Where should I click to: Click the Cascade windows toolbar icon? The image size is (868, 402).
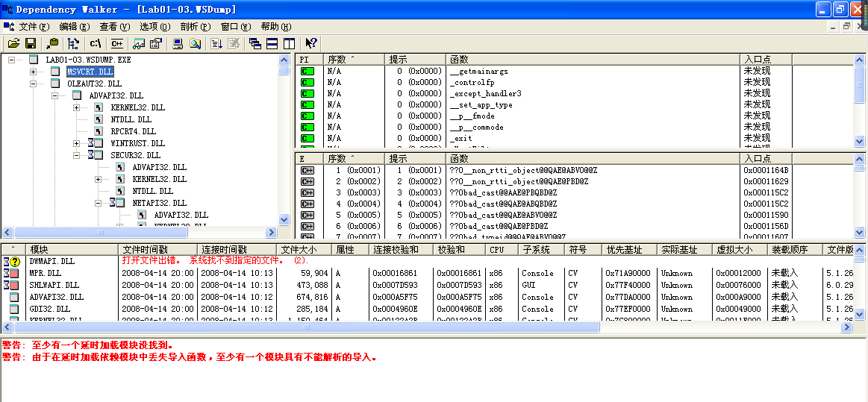click(x=255, y=43)
